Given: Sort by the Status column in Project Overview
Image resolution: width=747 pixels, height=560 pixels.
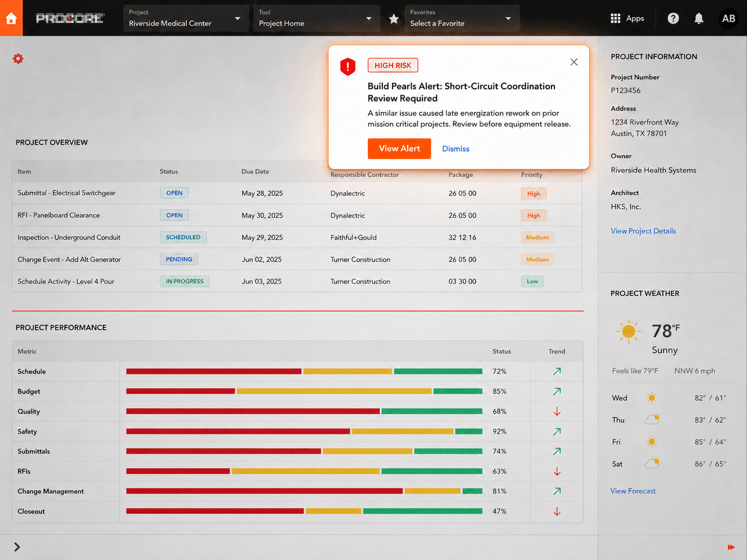Looking at the screenshot, I should 169,172.
